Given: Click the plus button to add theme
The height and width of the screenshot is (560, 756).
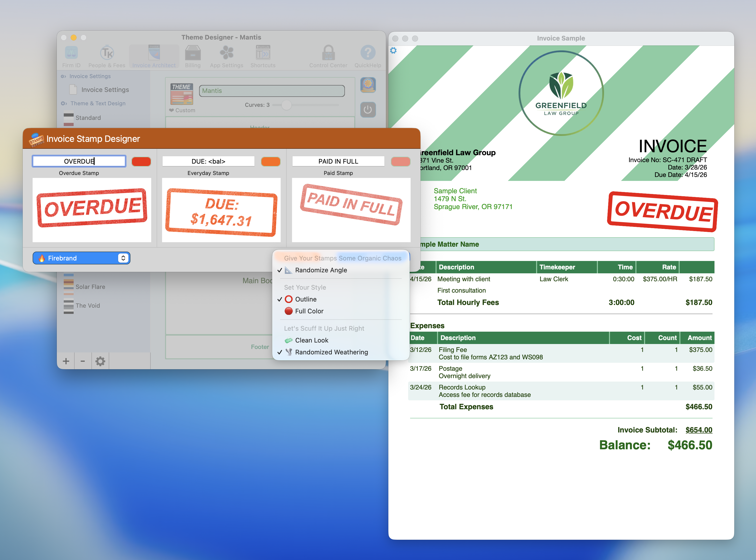Looking at the screenshot, I should coord(66,361).
